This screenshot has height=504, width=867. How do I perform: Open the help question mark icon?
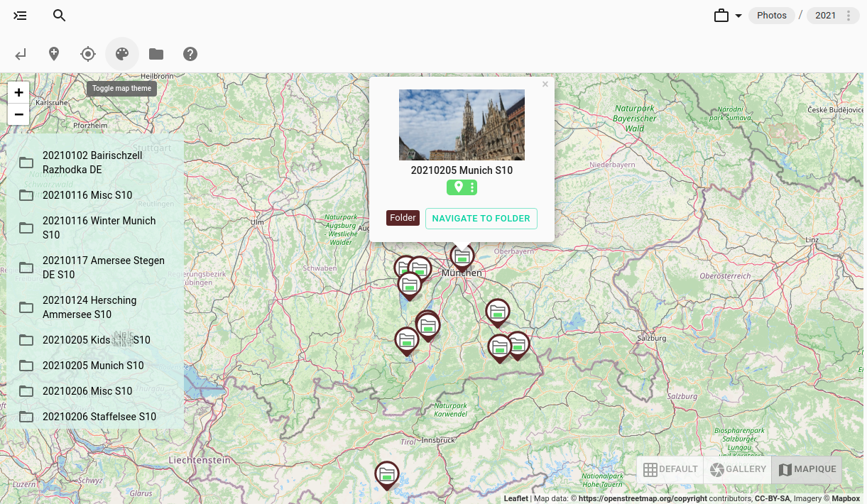pos(190,54)
